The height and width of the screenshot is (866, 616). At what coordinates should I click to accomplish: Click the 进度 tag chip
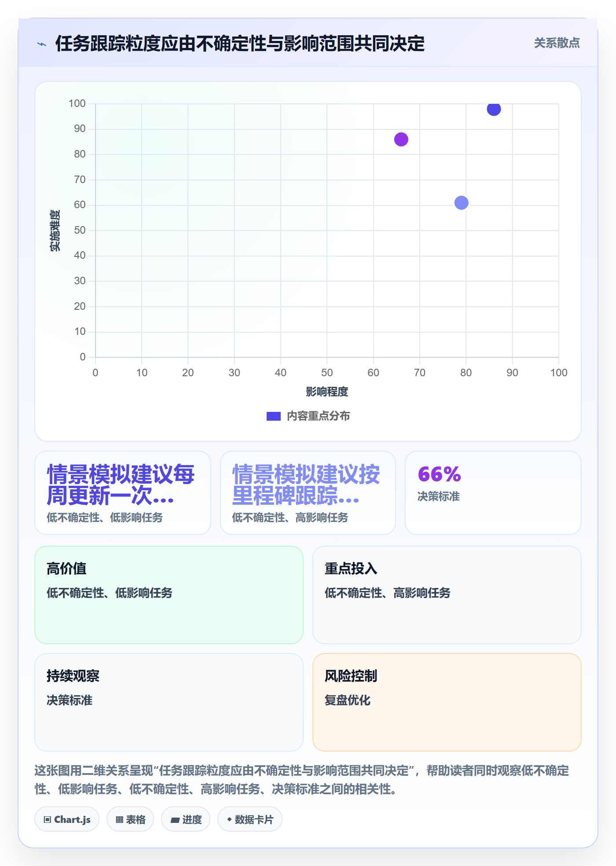[x=186, y=819]
